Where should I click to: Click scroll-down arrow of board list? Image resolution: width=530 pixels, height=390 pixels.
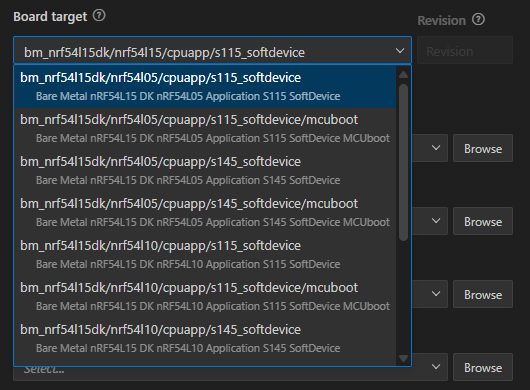click(x=403, y=358)
